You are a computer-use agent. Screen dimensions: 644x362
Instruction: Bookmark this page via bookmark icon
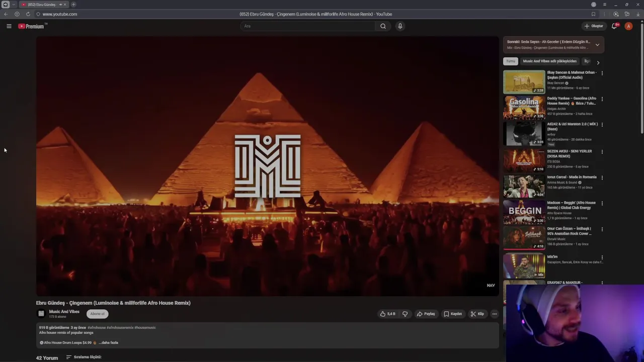click(x=593, y=14)
